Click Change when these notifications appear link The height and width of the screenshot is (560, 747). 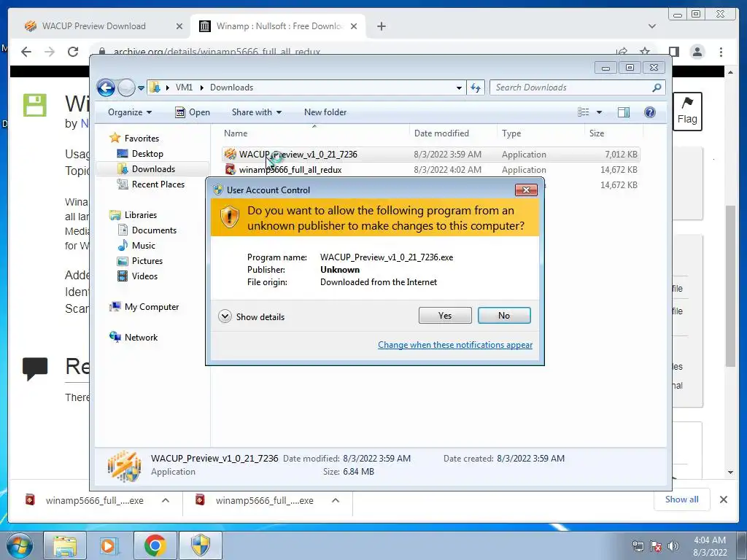(x=455, y=345)
